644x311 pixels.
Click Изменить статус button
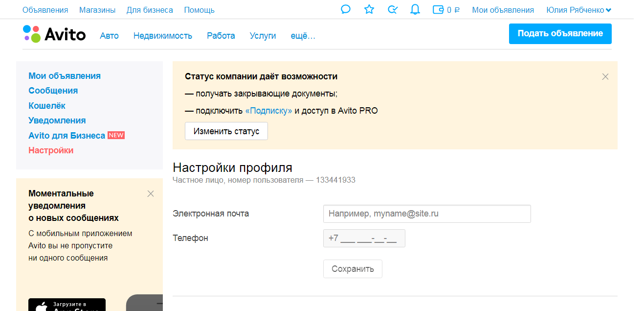point(226,131)
